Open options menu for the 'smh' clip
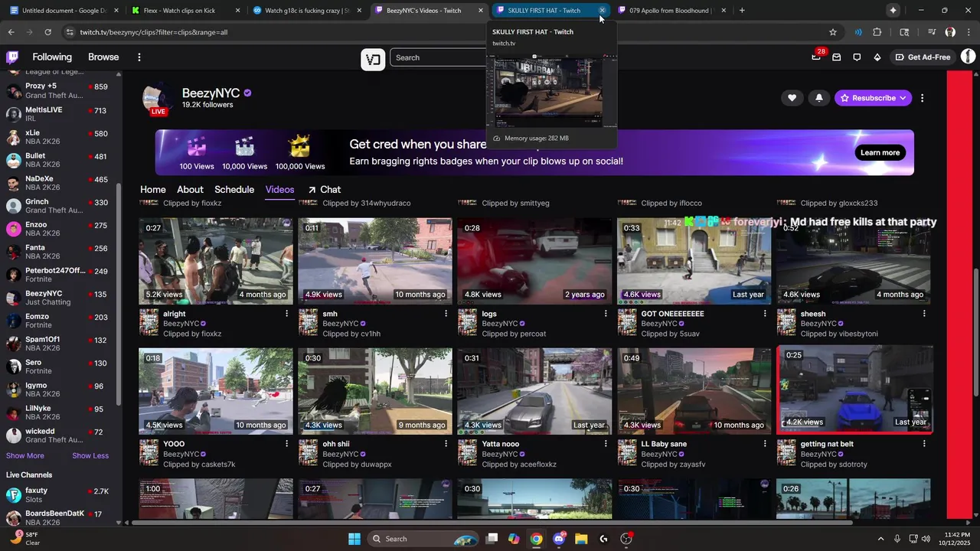The height and width of the screenshot is (551, 980). 446,314
